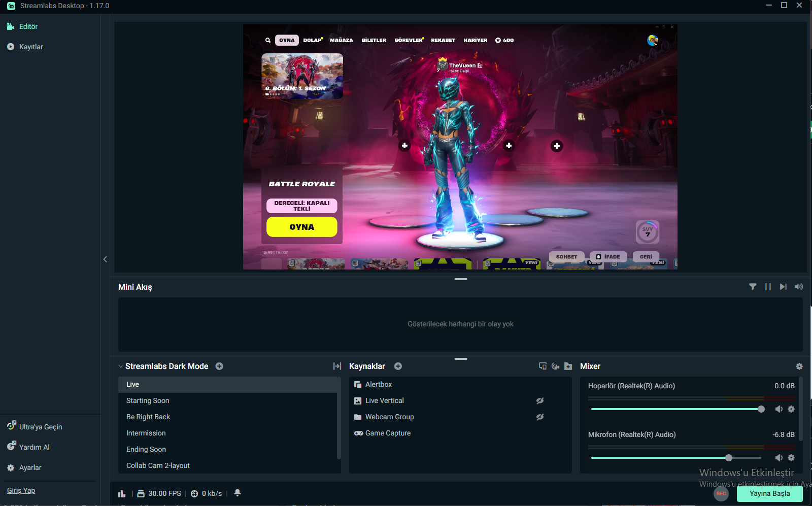Show the hidden Webcam Group source
Image resolution: width=812 pixels, height=506 pixels.
(x=540, y=417)
